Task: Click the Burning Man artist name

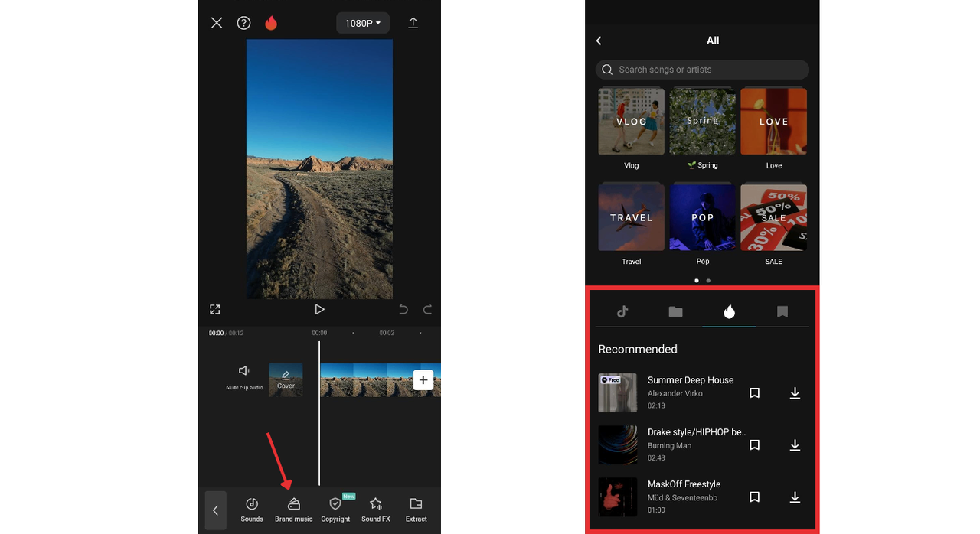Action: [x=669, y=446]
